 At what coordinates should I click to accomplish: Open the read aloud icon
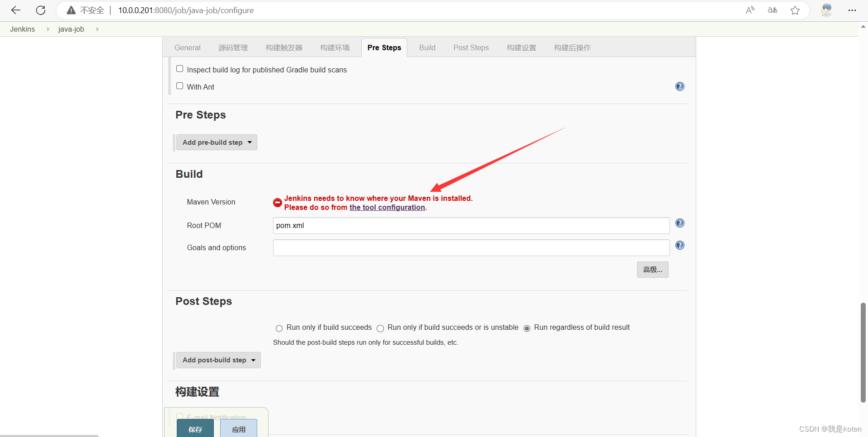(x=750, y=10)
